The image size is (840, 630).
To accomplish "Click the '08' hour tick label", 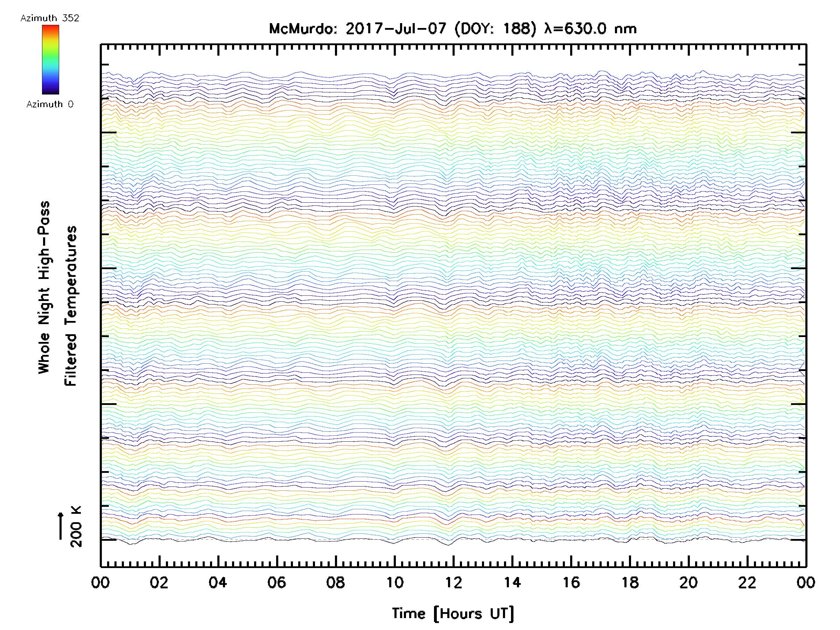I will coord(335,583).
